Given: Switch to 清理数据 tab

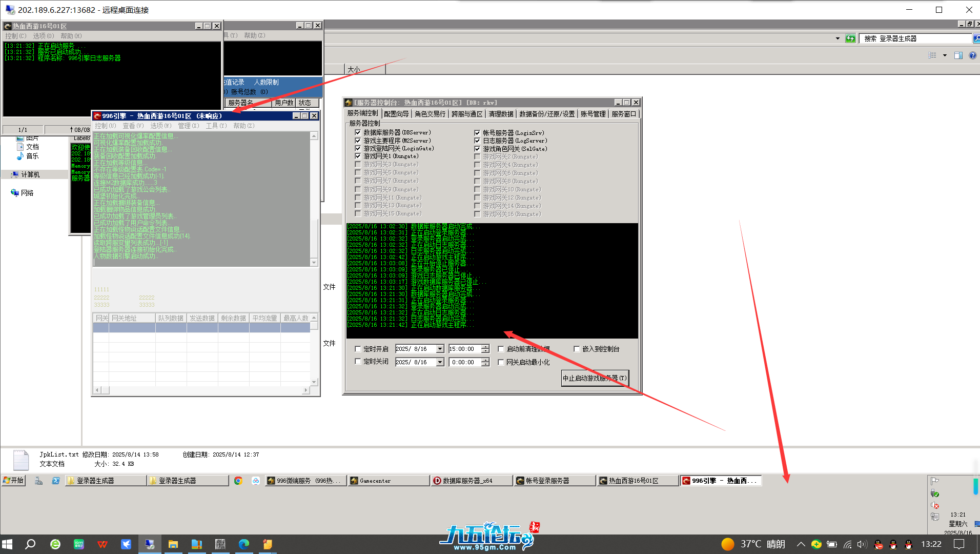Looking at the screenshot, I should point(501,114).
